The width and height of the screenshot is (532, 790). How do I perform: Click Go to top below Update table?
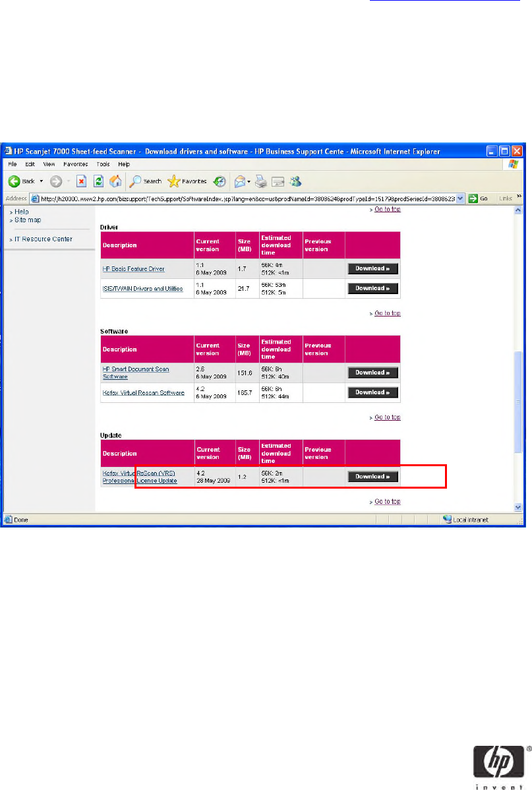388,501
